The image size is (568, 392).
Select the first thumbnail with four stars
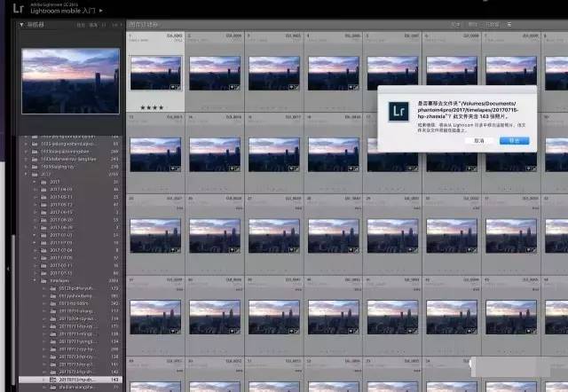[155, 74]
